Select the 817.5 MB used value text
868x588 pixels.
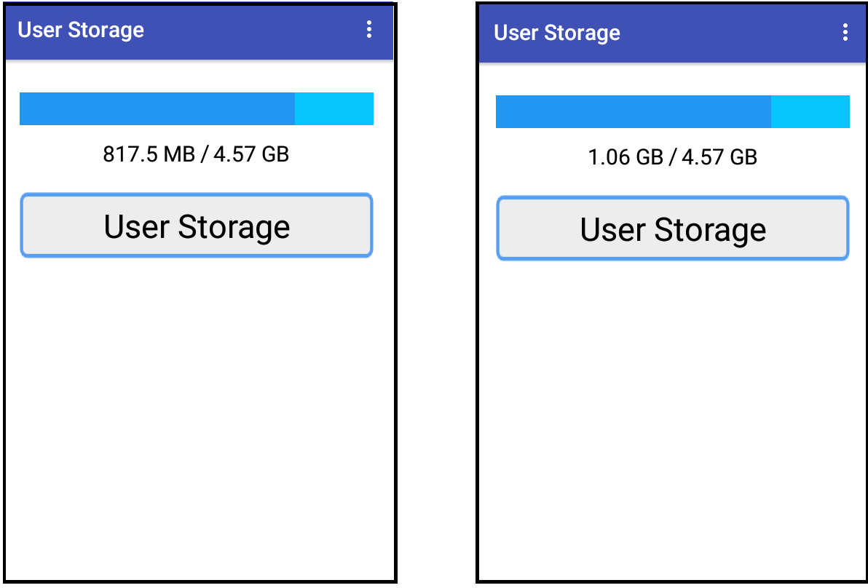(149, 154)
